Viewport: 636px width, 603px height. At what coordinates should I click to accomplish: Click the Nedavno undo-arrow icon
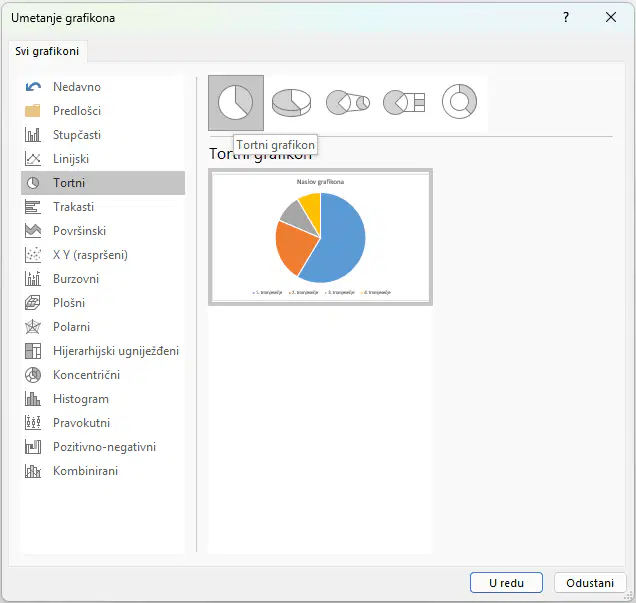click(33, 87)
